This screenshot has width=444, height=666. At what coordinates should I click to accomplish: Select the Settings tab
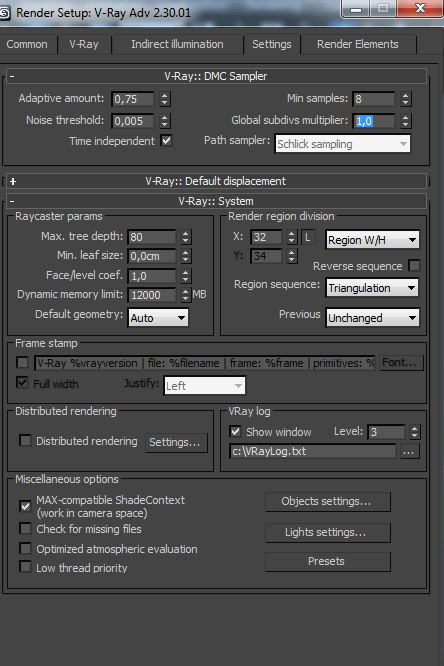272,44
